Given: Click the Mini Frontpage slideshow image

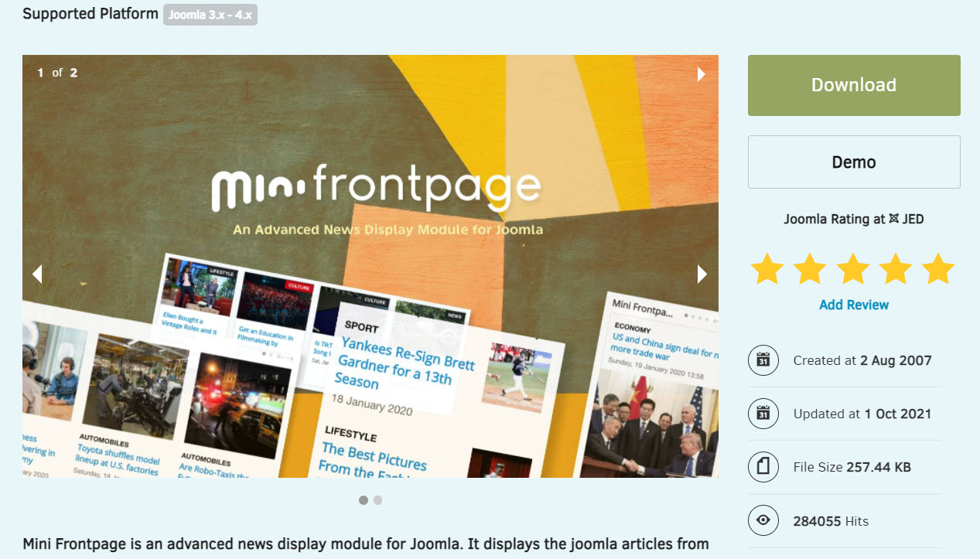Looking at the screenshot, I should 370,266.
